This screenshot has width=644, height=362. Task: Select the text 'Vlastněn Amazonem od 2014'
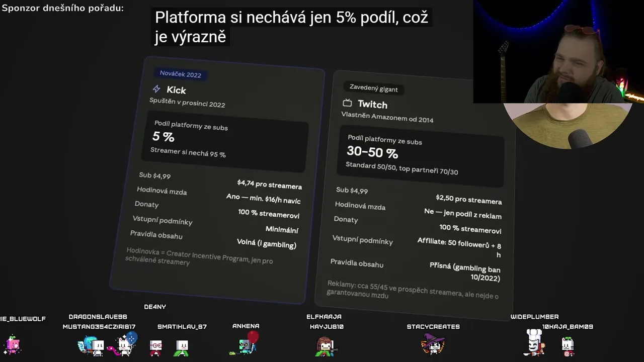point(387,117)
